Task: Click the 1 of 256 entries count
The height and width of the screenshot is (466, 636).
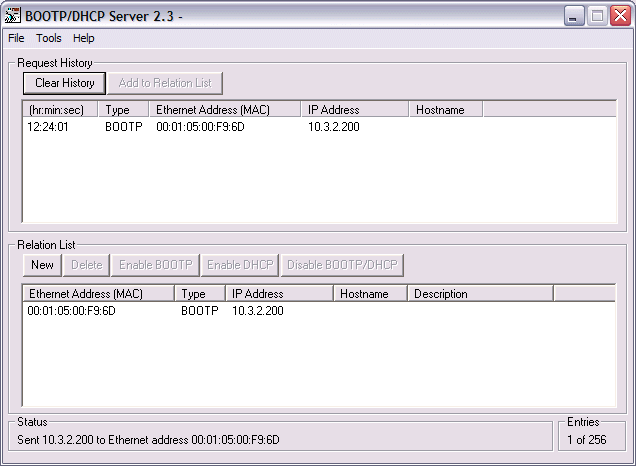Action: (587, 440)
